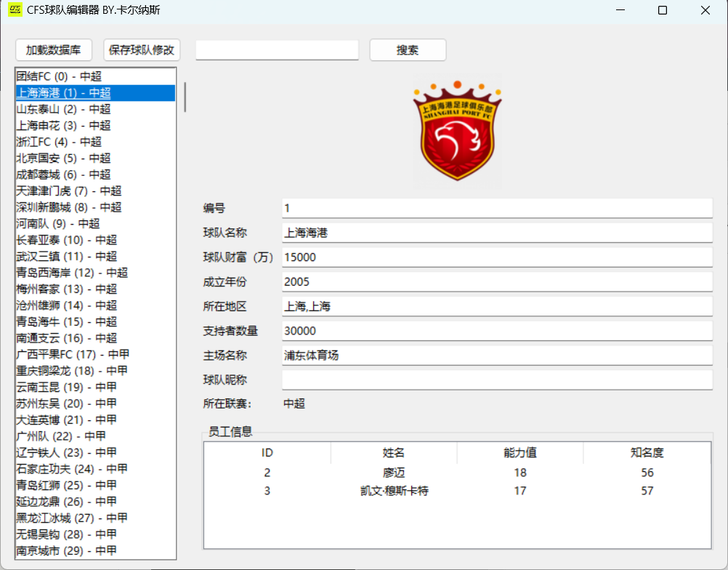This screenshot has width=728, height=570.
Task: Select 深圳新鹏城 (8) in team list
Action: pyautogui.click(x=96, y=207)
